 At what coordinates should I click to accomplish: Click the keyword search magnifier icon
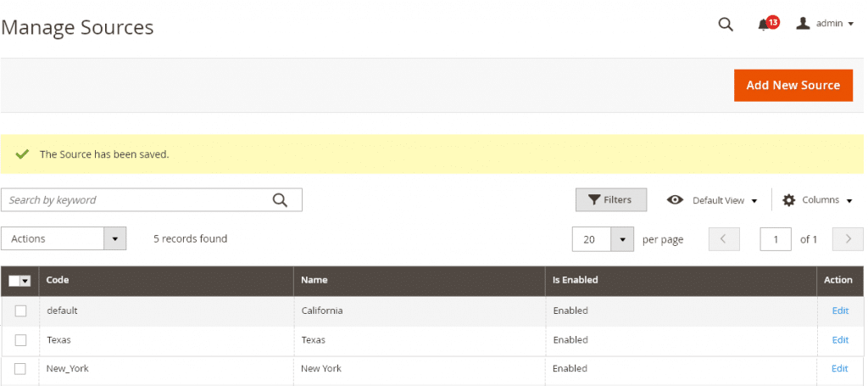tap(280, 200)
